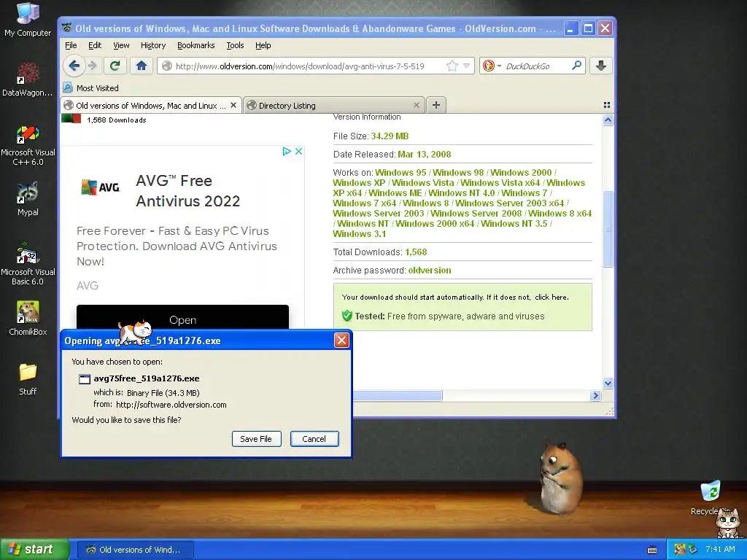Click the Microsoft Visual C++ 6.0 shortcut
This screenshot has height=560, width=747.
click(28, 145)
